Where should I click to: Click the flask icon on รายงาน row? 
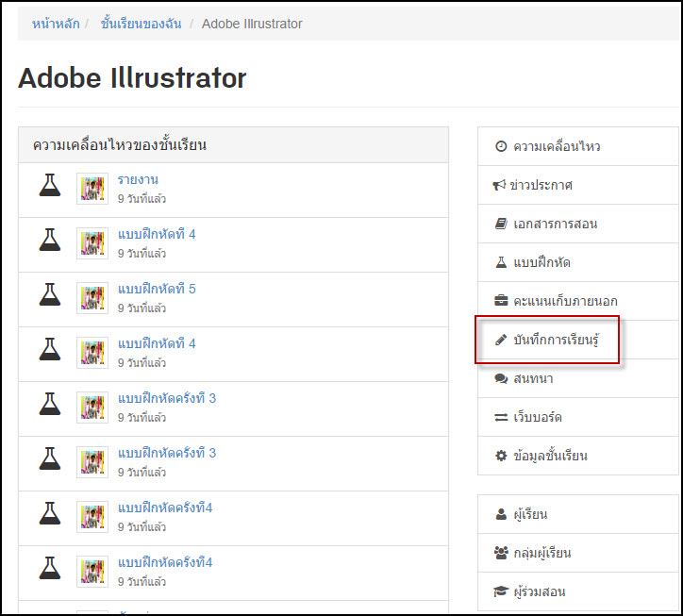point(50,185)
